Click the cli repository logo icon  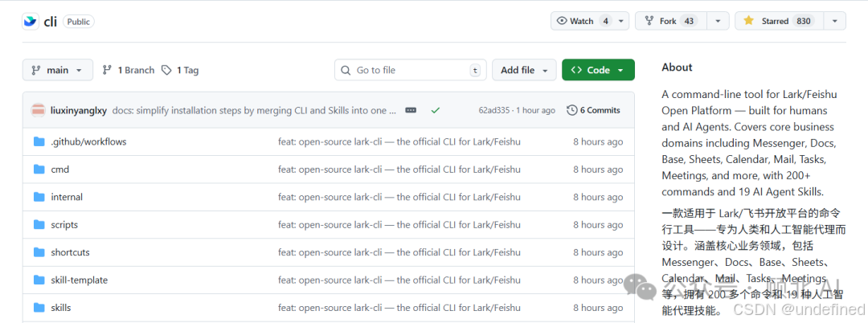30,22
